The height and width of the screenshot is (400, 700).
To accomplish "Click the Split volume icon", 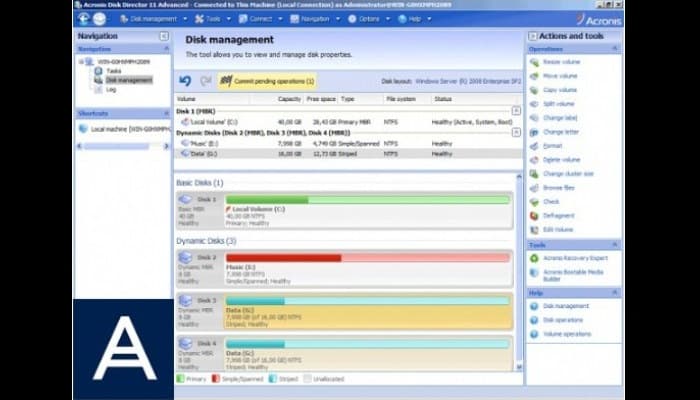I will pos(534,104).
